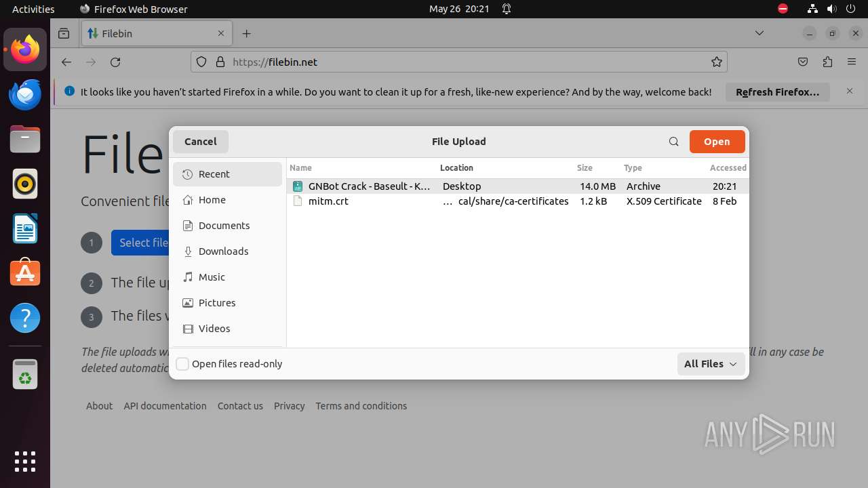Open the volume icon in system tray

(x=831, y=9)
